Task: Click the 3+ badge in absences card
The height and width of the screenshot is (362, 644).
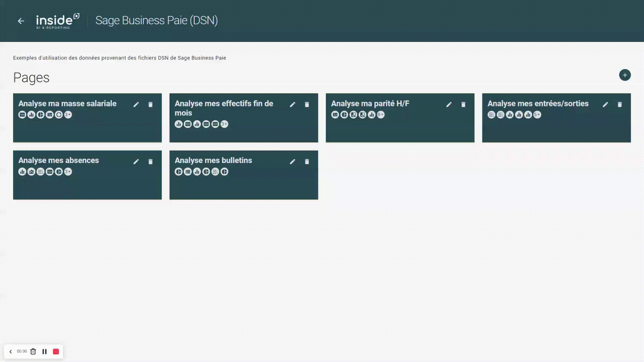Action: click(68, 172)
